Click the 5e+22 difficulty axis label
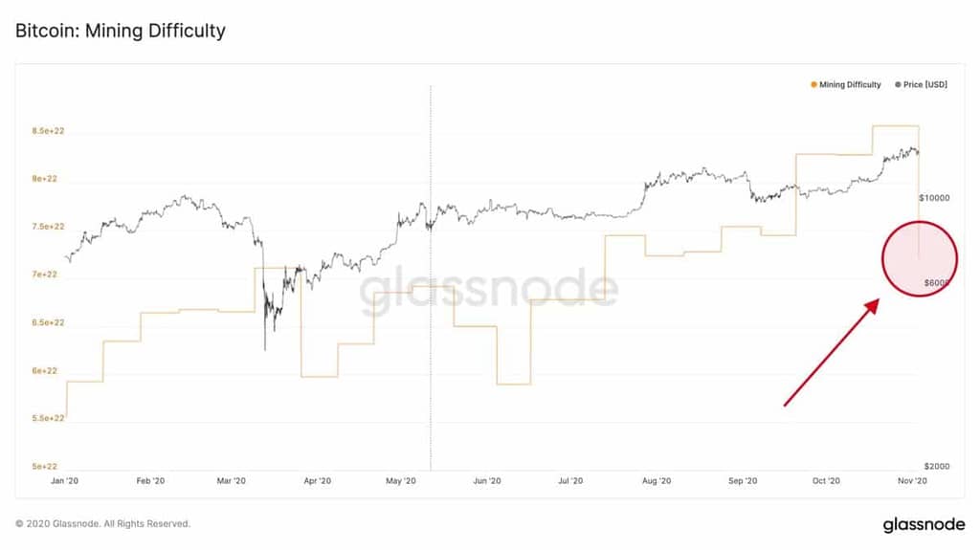This screenshot has width=980, height=550. pyautogui.click(x=44, y=466)
